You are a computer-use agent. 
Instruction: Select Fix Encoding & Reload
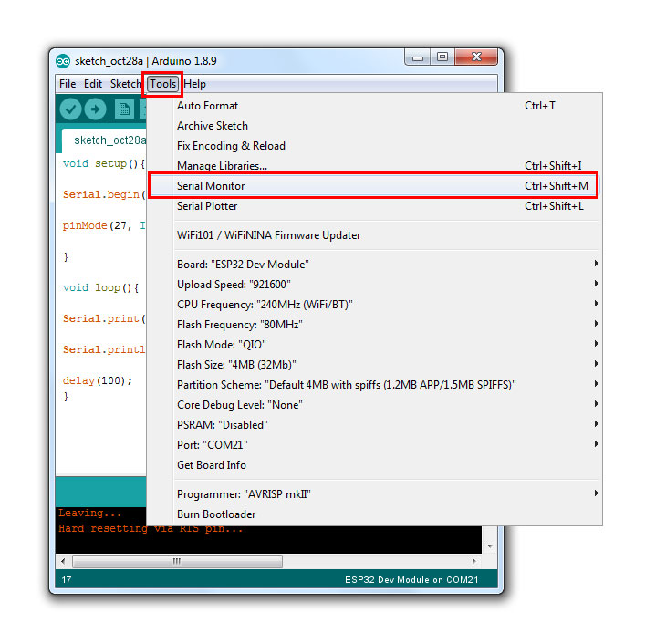point(375,146)
